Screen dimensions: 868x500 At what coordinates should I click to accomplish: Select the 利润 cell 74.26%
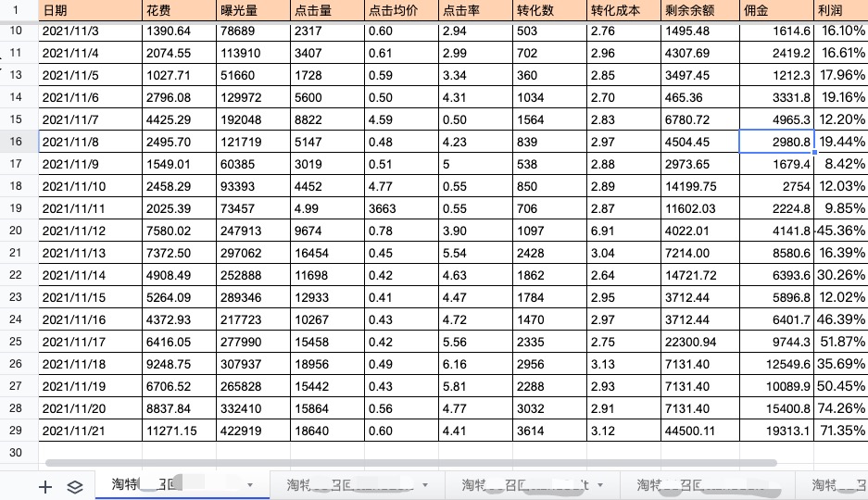coord(841,408)
